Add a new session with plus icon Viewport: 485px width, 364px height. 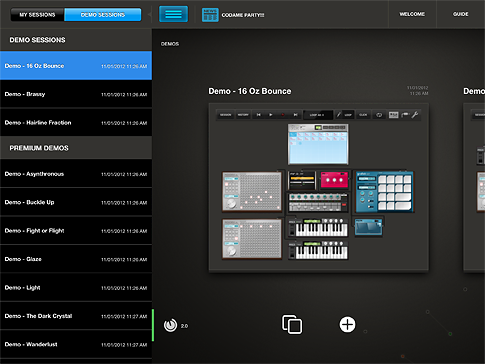click(x=347, y=324)
